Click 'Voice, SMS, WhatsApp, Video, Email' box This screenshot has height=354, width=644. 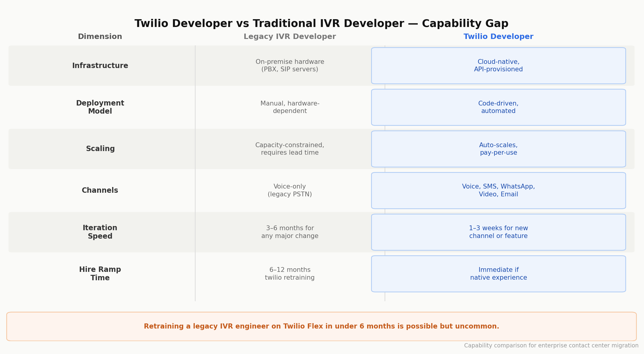(x=498, y=191)
